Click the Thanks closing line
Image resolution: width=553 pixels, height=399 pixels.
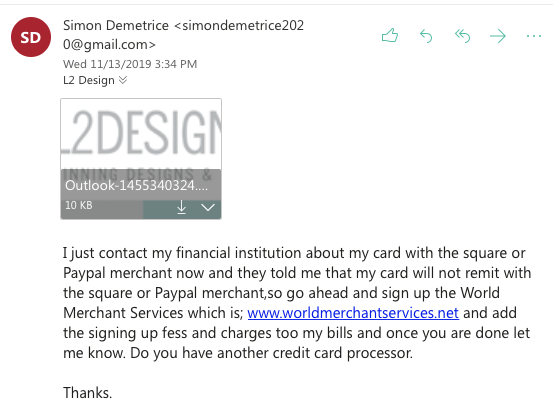(x=87, y=392)
